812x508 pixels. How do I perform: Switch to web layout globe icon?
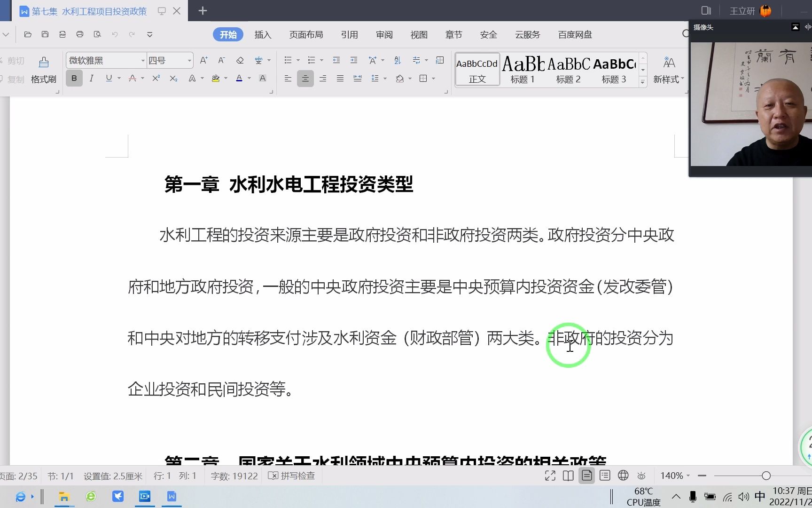623,476
